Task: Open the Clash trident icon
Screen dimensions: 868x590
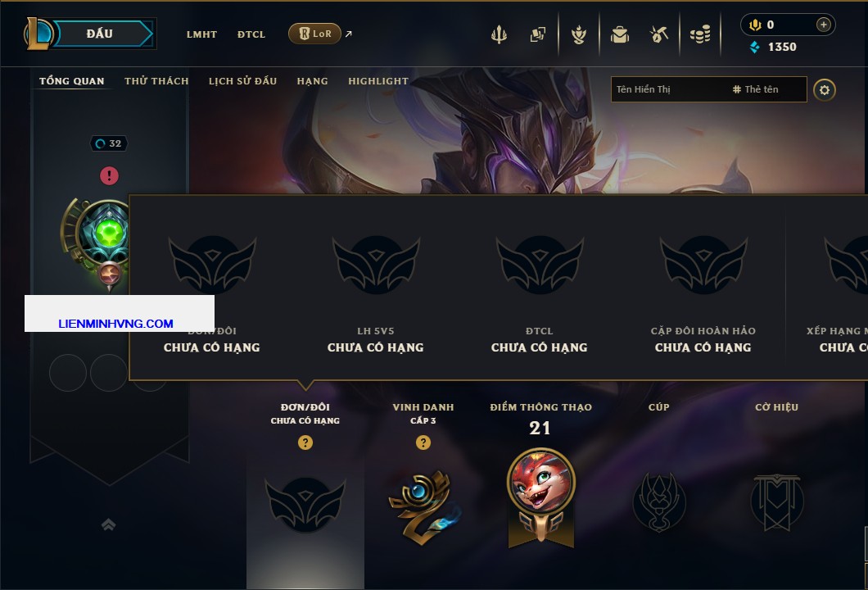Action: [499, 35]
